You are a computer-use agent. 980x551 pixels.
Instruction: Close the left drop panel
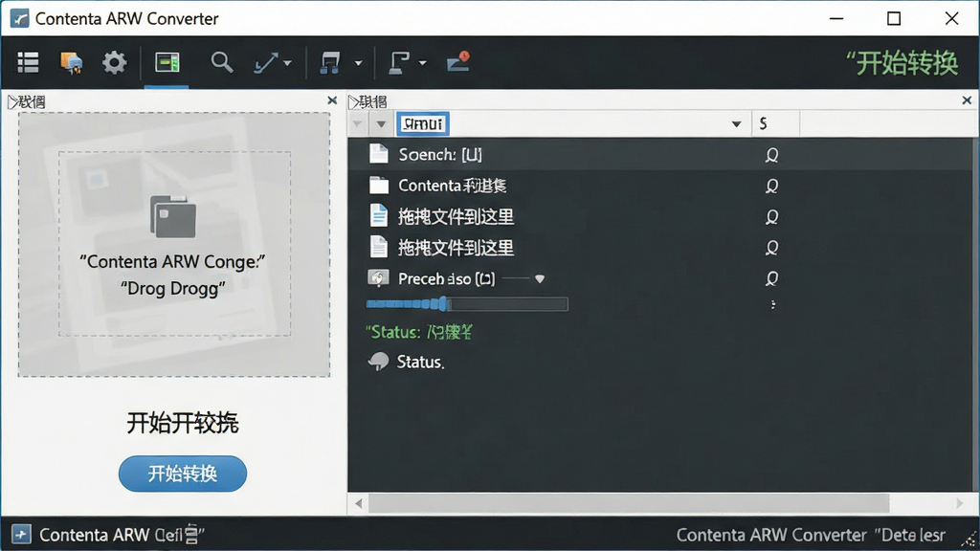pyautogui.click(x=332, y=100)
